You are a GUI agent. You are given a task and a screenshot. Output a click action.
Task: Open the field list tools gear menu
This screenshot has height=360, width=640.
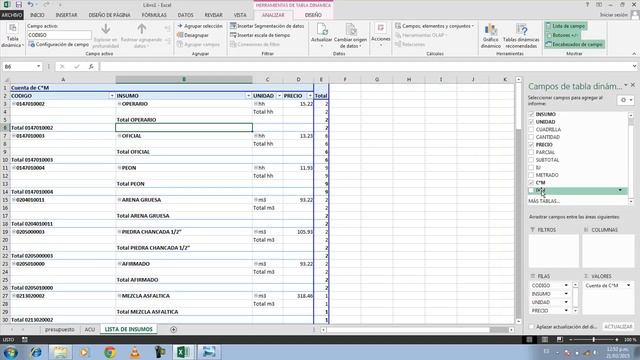pyautogui.click(x=625, y=100)
